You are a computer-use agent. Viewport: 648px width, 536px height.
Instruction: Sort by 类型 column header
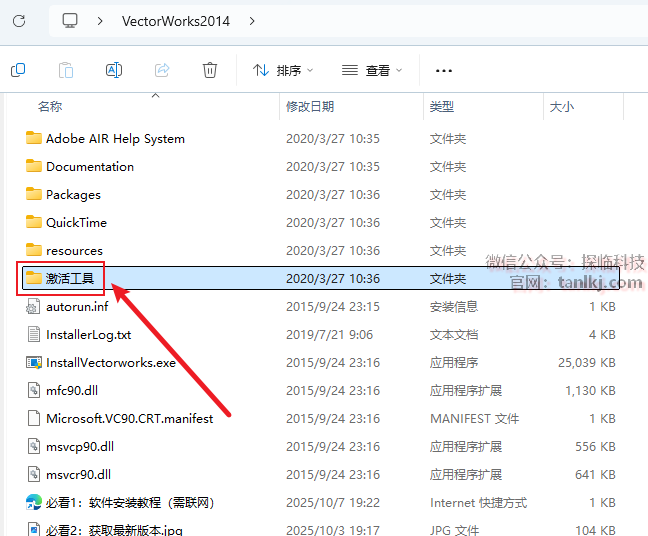(x=442, y=107)
